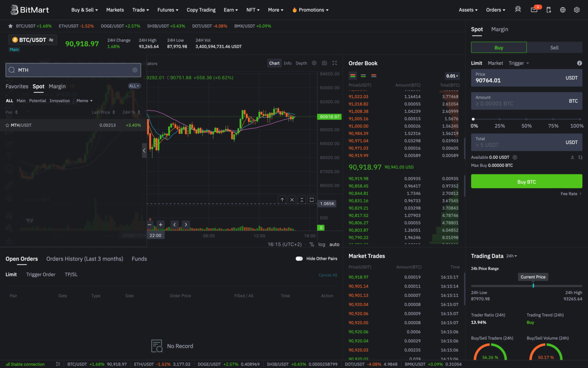Image resolution: width=588 pixels, height=368 pixels.
Task: Open status bar list icon
Action: 58,364
